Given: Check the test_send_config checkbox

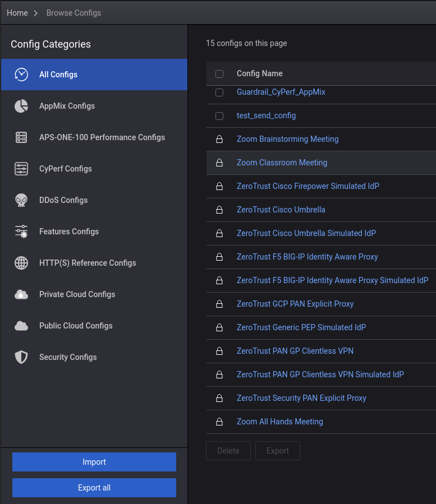Looking at the screenshot, I should tap(219, 116).
